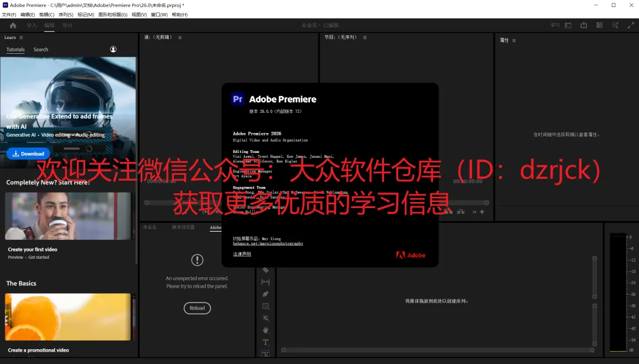Switch to the 未命名 project tab

[150, 227]
